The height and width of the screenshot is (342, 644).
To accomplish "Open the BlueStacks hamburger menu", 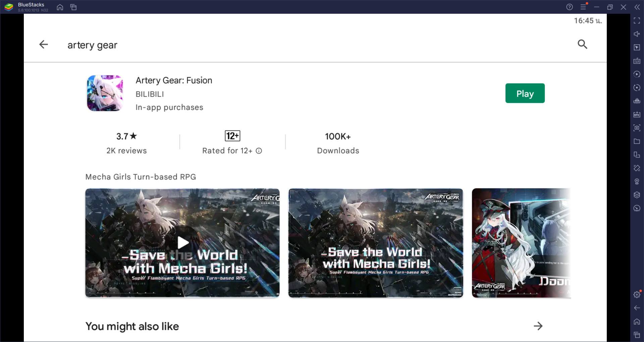I will pyautogui.click(x=583, y=7).
